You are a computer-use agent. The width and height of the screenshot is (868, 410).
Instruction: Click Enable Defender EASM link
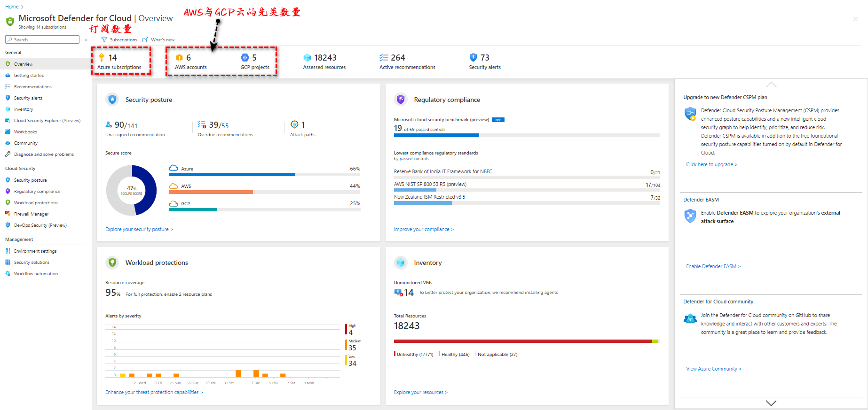[x=713, y=266]
